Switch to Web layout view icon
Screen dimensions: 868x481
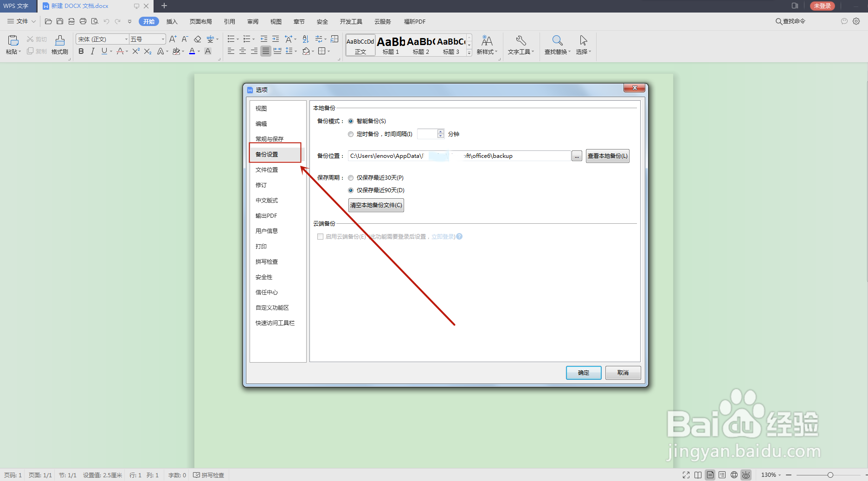pos(734,475)
